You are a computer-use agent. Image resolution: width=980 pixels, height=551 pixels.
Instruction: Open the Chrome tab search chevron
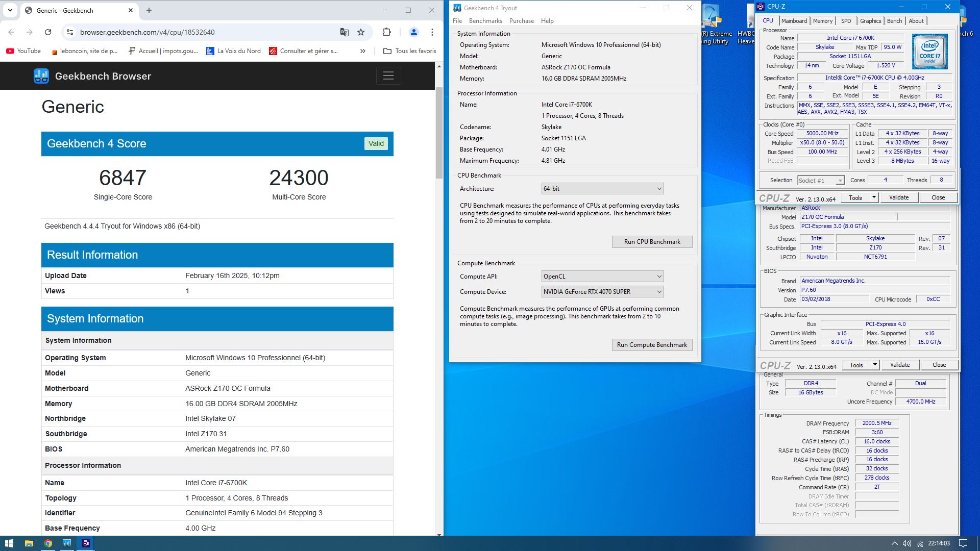[10, 10]
